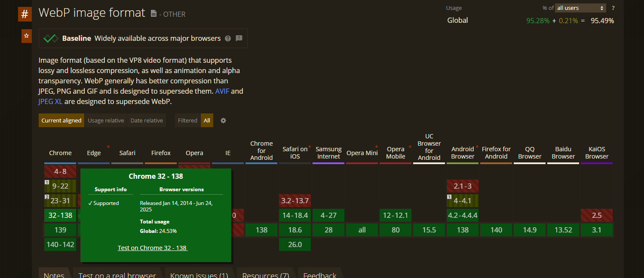The width and height of the screenshot is (644, 278).
Task: Select Safari on iOS 14-18.4 cell
Action: tap(295, 215)
